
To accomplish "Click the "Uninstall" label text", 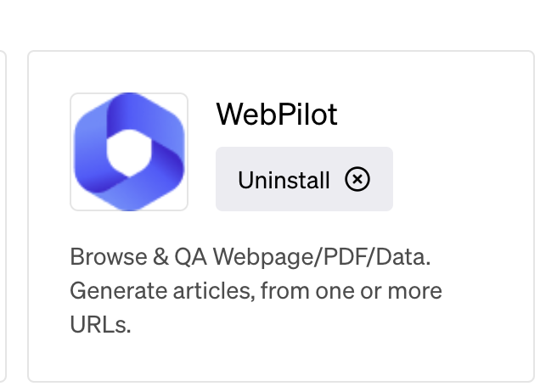I will click(x=284, y=180).
